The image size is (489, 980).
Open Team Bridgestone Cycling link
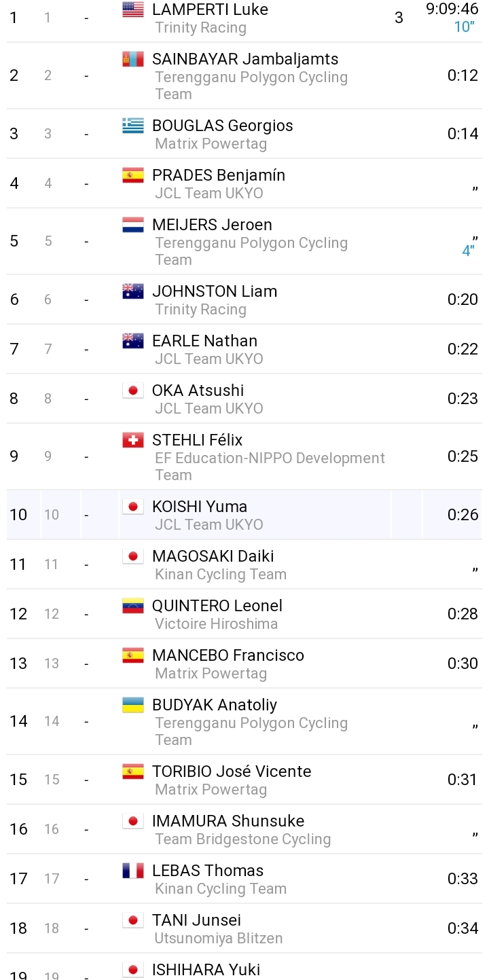242,839
